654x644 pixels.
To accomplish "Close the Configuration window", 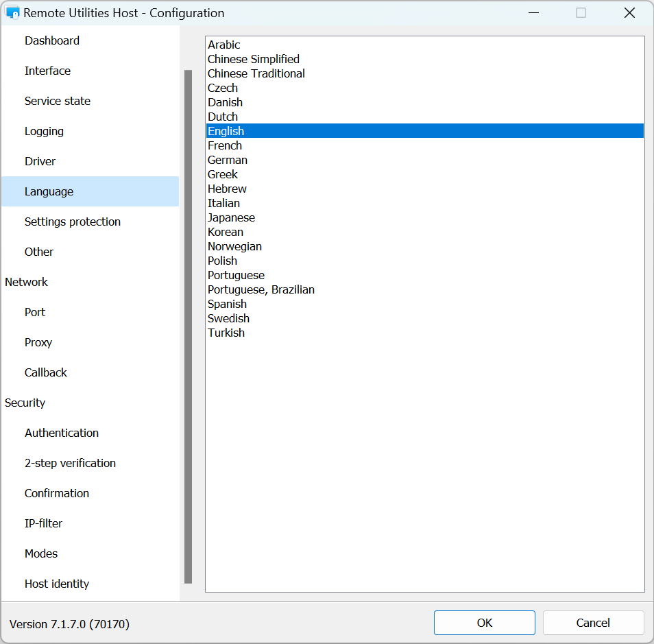I will [629, 13].
